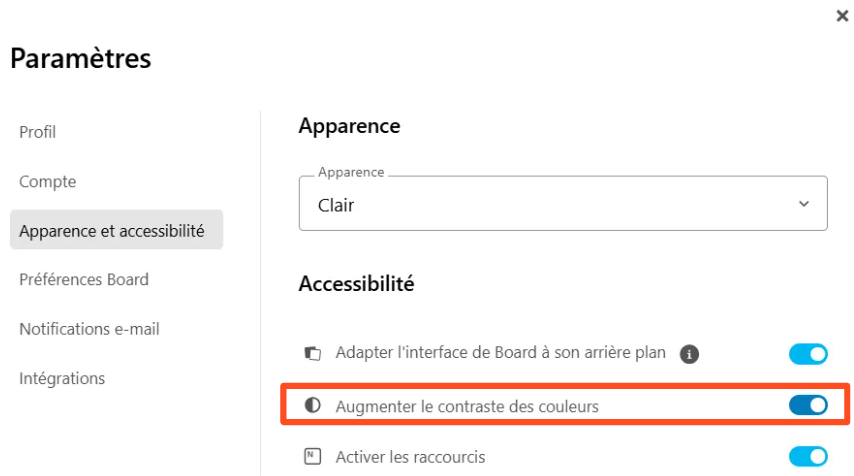Click the Accessibilité section heading
The image size is (854, 476).
(x=356, y=284)
